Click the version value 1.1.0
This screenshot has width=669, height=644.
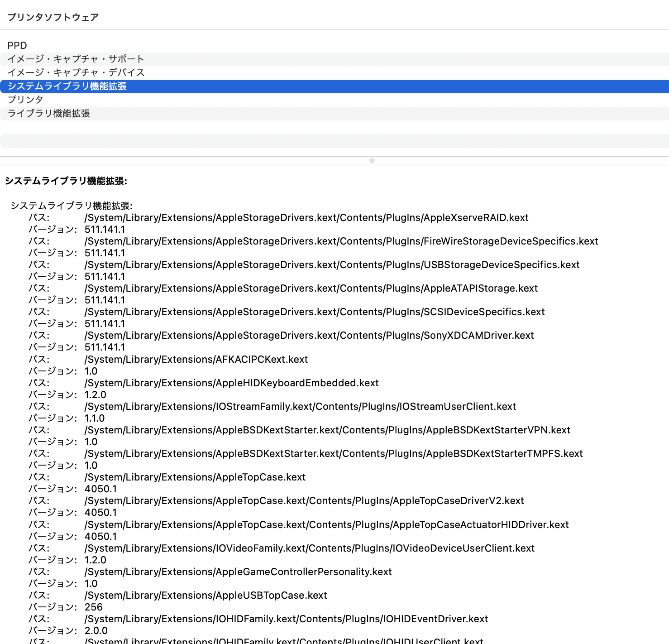(95, 418)
